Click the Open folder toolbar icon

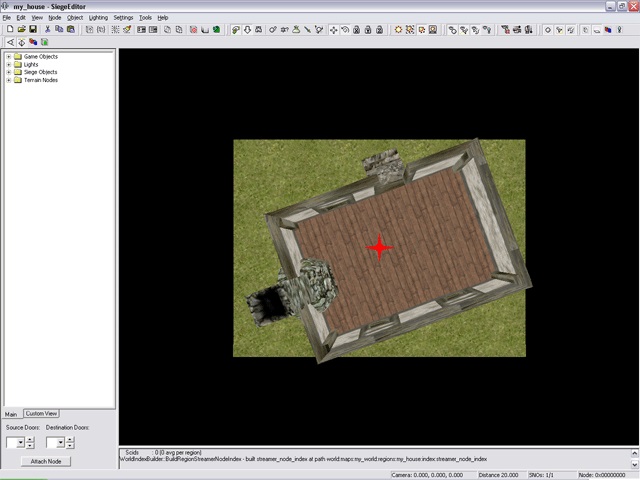tap(21, 30)
